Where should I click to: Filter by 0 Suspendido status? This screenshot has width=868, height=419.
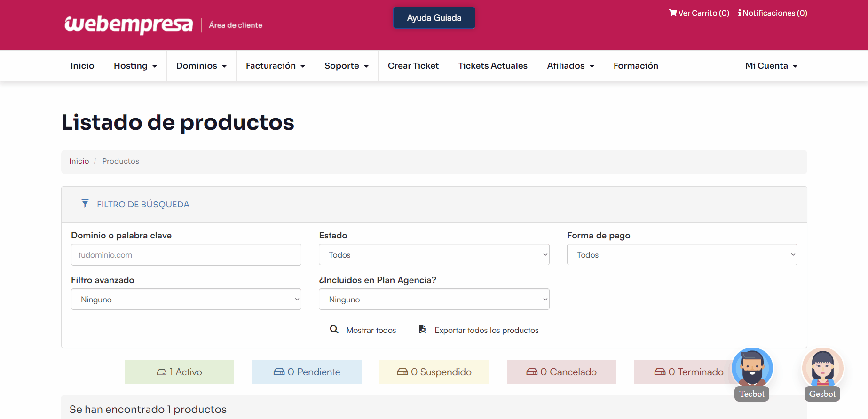click(x=434, y=372)
